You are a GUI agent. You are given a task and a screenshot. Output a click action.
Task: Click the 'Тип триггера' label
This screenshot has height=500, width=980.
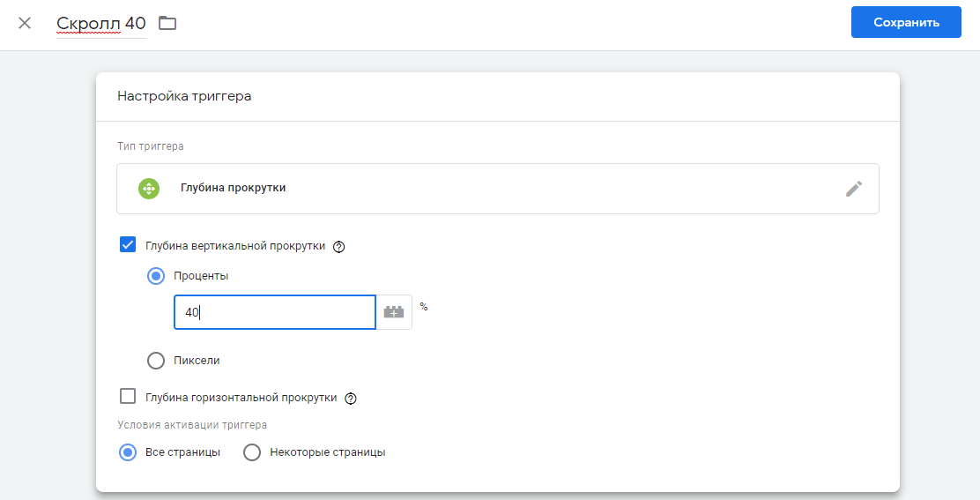coord(151,146)
